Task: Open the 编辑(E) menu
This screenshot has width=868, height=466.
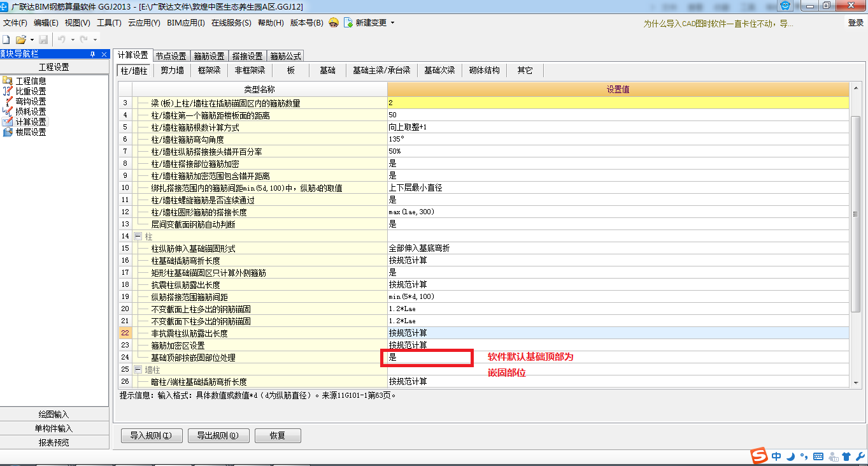Action: click(46, 23)
